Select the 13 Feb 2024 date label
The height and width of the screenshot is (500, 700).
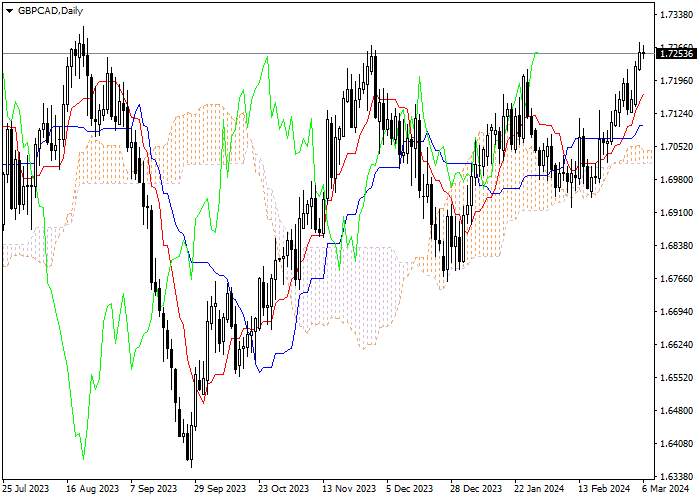pyautogui.click(x=604, y=489)
